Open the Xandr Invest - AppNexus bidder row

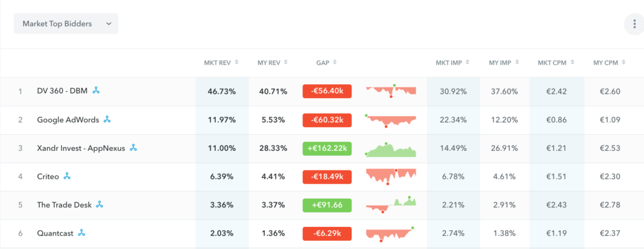tap(322, 148)
